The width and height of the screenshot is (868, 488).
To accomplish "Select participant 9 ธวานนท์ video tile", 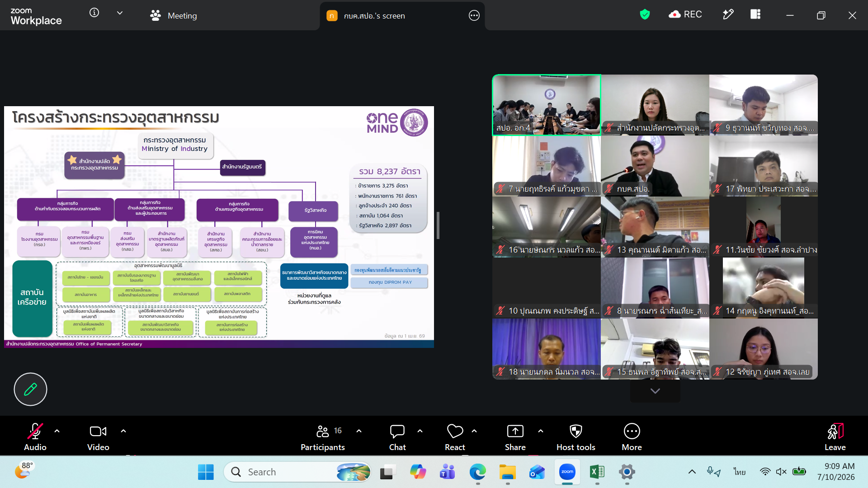I will pyautogui.click(x=764, y=105).
